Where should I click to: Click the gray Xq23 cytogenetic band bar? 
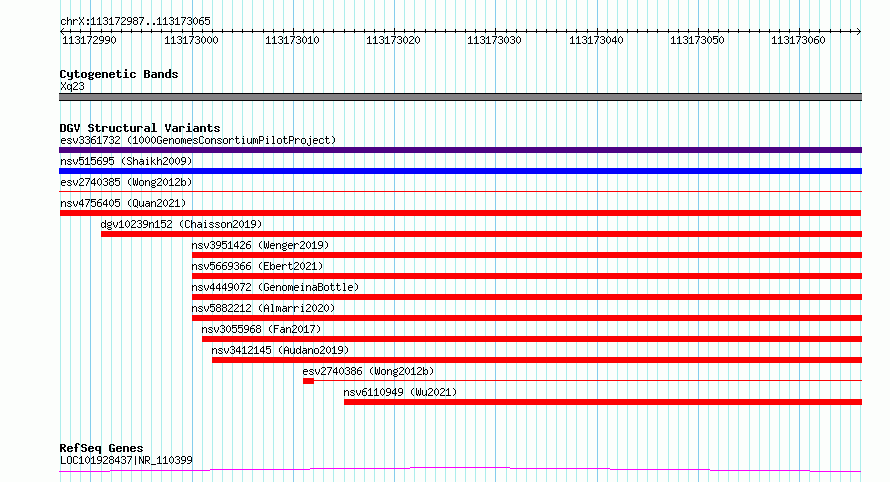point(460,97)
